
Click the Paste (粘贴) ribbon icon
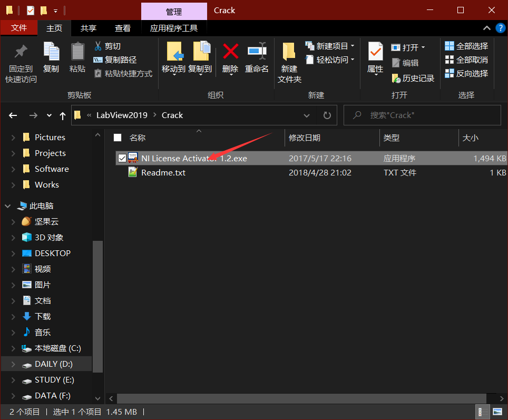(x=77, y=52)
